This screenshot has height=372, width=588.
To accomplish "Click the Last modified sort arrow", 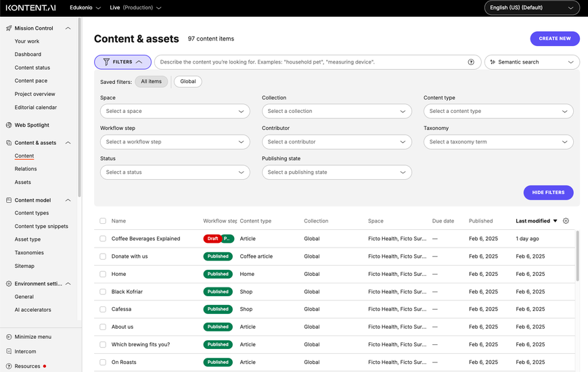I will tap(555, 221).
